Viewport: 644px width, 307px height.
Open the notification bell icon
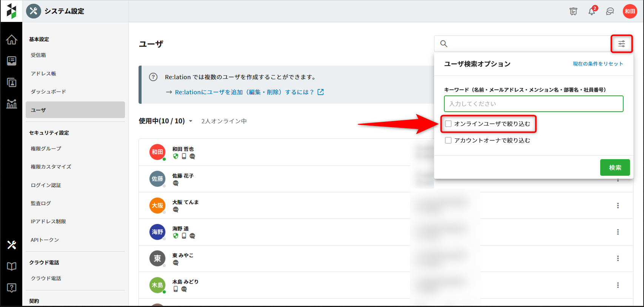tap(592, 11)
